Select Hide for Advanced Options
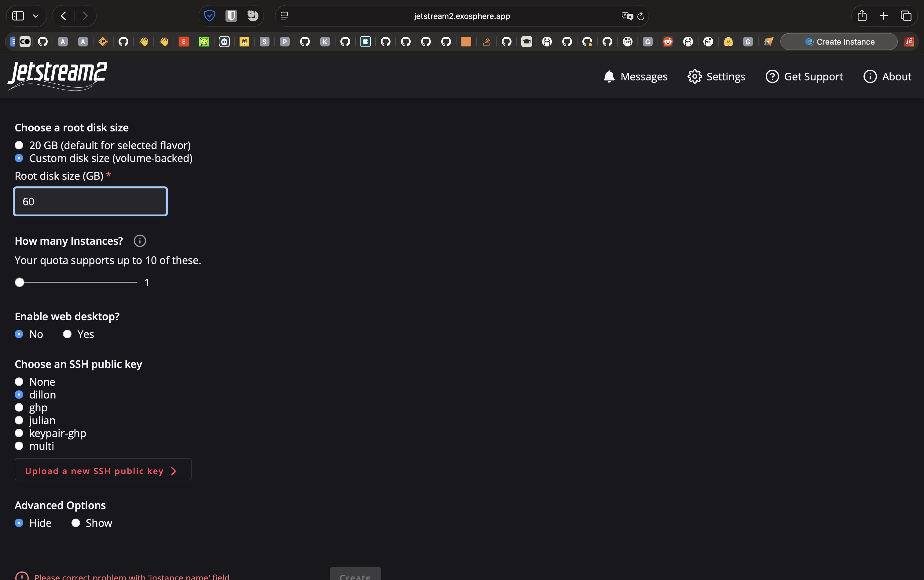 click(19, 523)
